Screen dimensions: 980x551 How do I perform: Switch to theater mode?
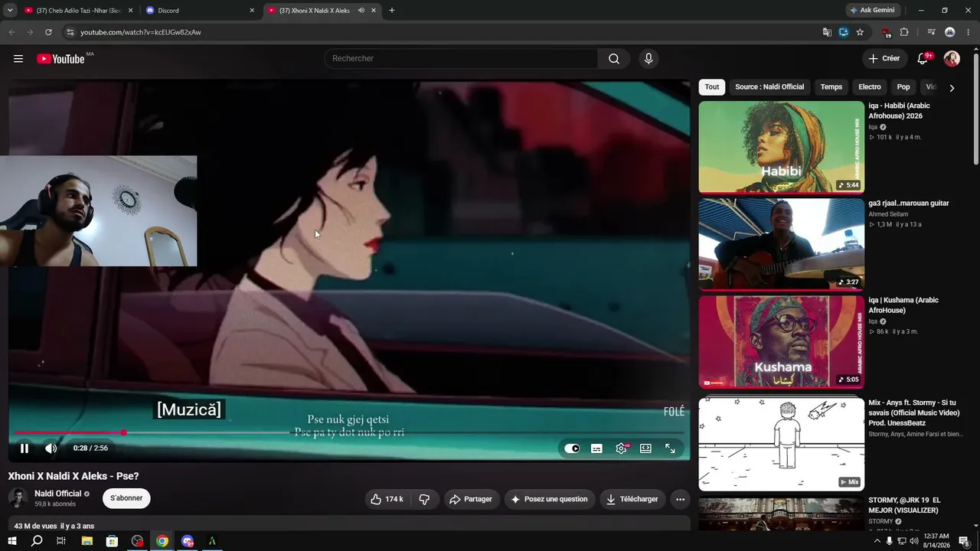645,448
